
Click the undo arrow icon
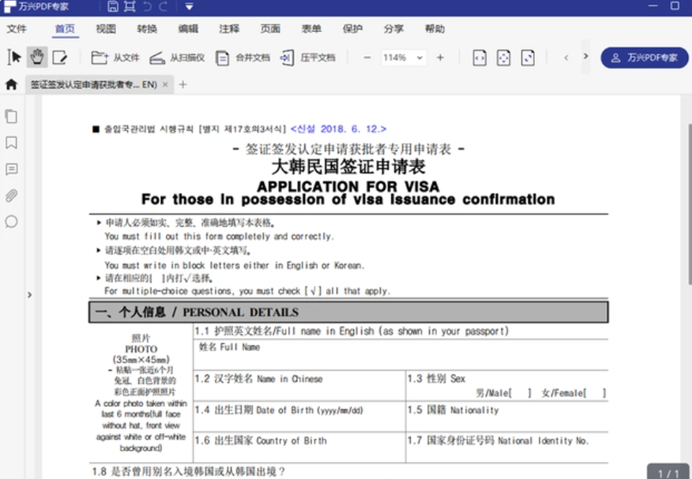tap(147, 6)
